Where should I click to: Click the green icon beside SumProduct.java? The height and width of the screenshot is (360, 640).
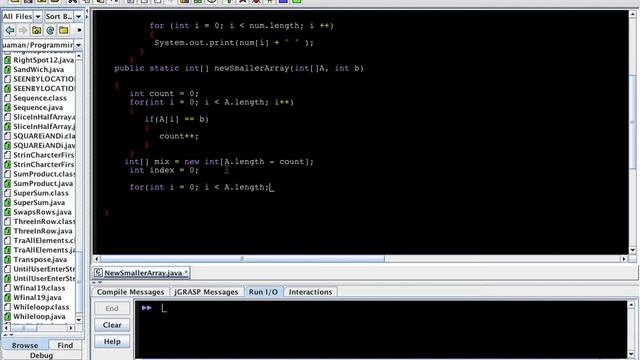pyautogui.click(x=7, y=183)
